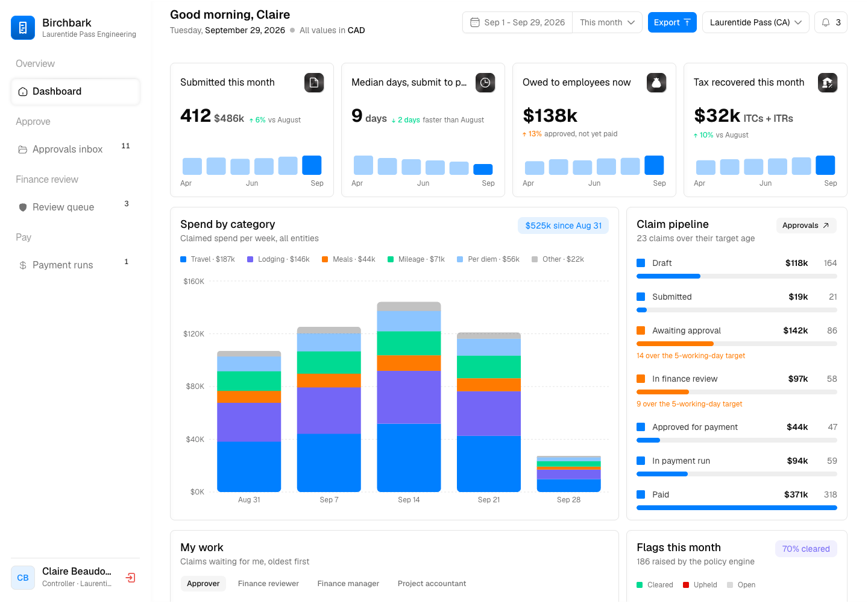Click the calendar icon in date range
Viewport: 868px width, 603px height.
coord(475,22)
